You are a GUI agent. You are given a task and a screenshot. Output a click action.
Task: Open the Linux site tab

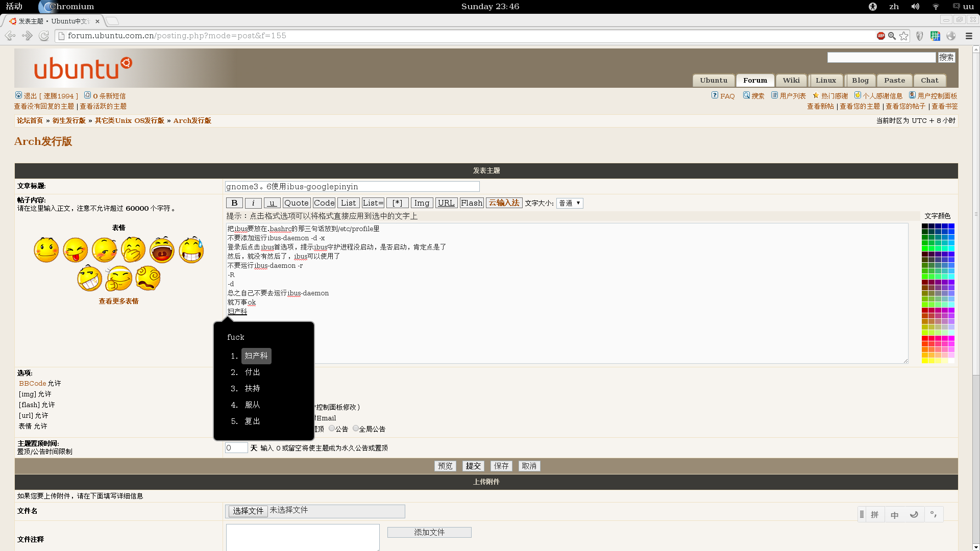(826, 81)
